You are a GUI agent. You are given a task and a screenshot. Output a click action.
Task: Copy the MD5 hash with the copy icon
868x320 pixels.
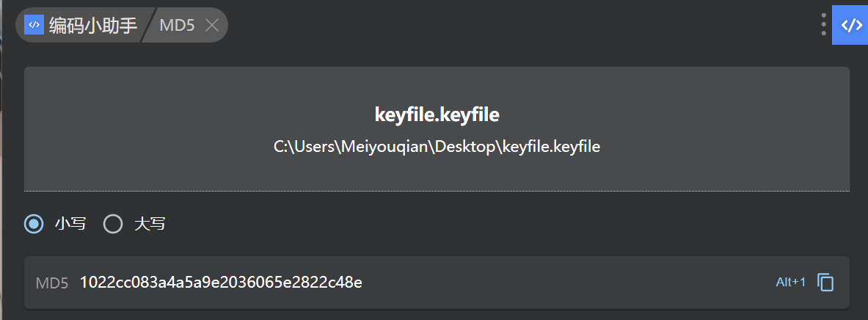point(826,283)
